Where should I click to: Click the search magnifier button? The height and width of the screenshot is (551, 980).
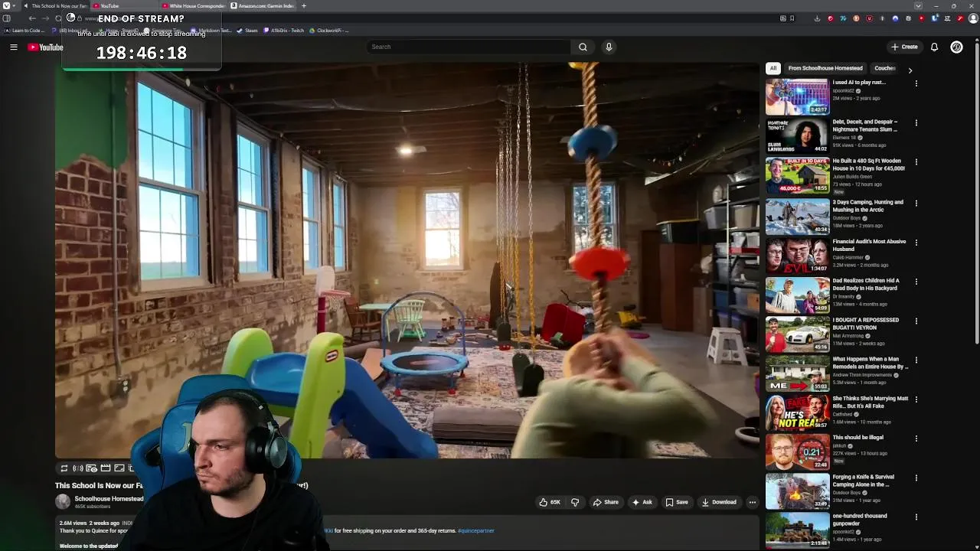pyautogui.click(x=583, y=47)
